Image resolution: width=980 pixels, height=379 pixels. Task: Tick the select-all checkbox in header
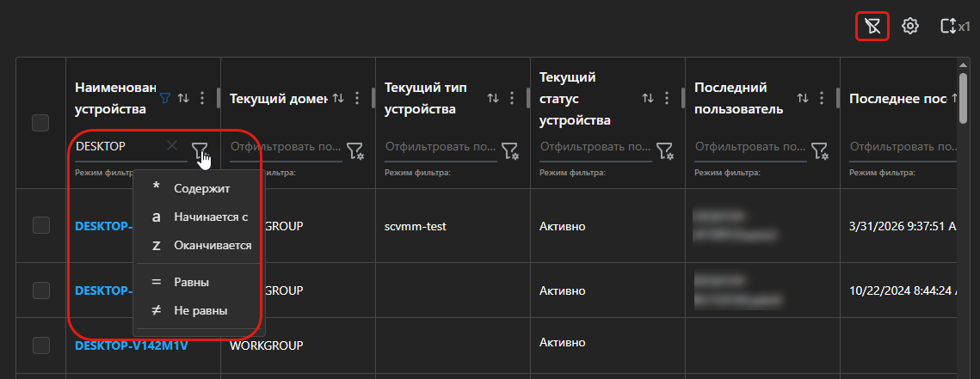click(40, 123)
